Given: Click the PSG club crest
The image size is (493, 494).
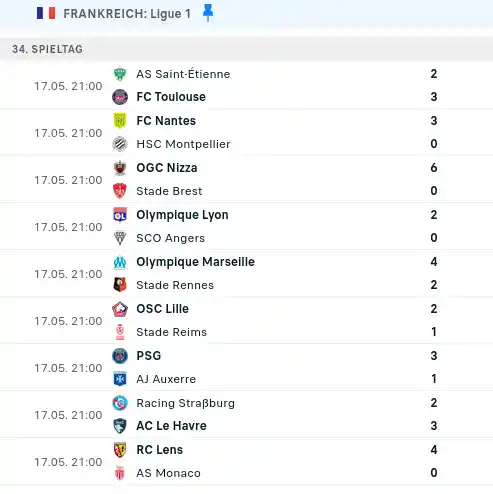Looking at the screenshot, I should (120, 356).
